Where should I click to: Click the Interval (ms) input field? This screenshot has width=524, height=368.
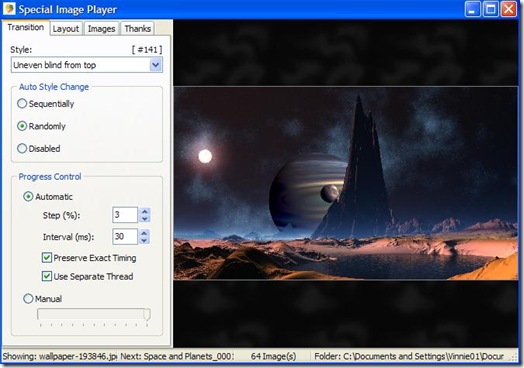pos(125,237)
